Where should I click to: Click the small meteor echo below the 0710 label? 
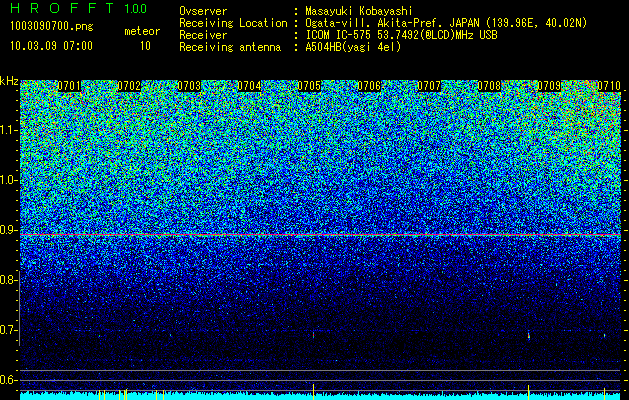605,335
